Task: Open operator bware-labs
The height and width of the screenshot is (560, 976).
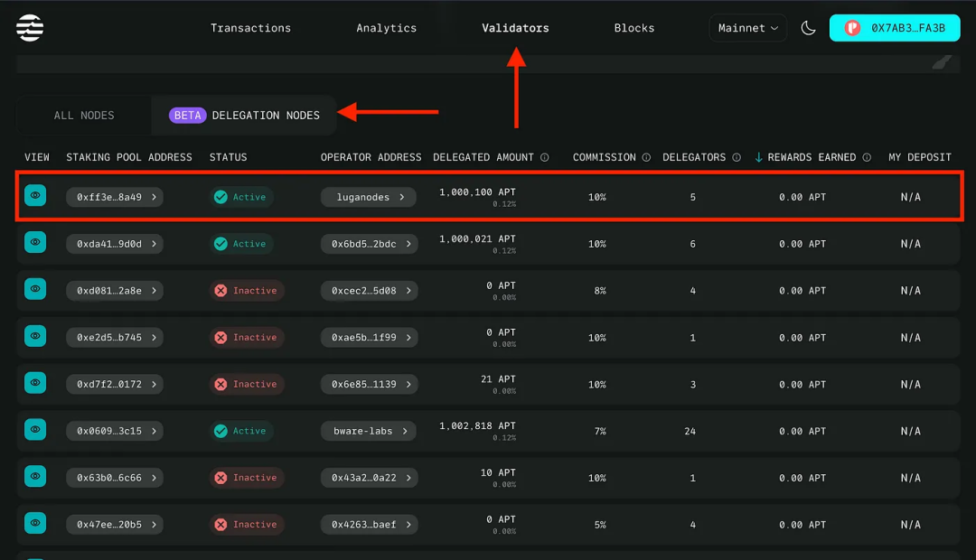Action: click(x=369, y=431)
